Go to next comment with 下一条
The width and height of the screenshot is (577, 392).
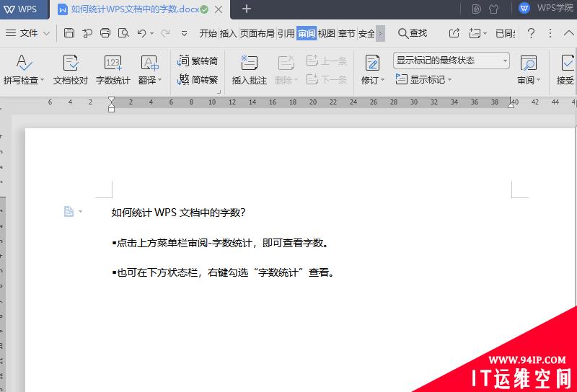[327, 79]
